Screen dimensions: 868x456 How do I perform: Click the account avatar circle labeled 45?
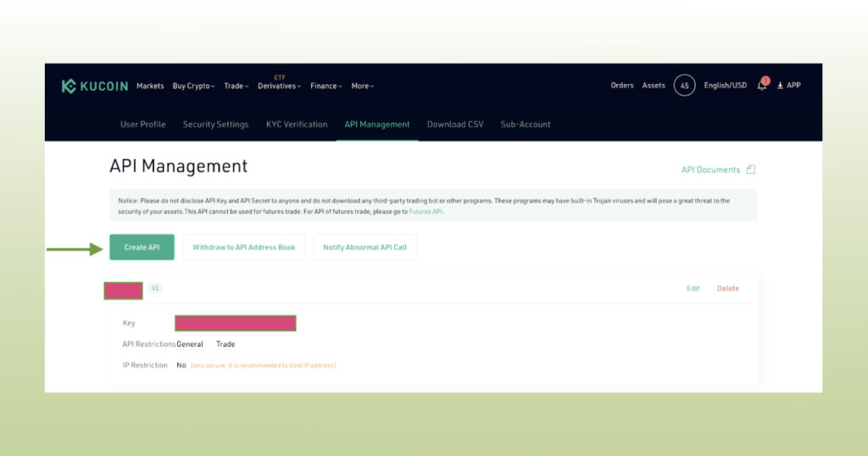pos(684,86)
